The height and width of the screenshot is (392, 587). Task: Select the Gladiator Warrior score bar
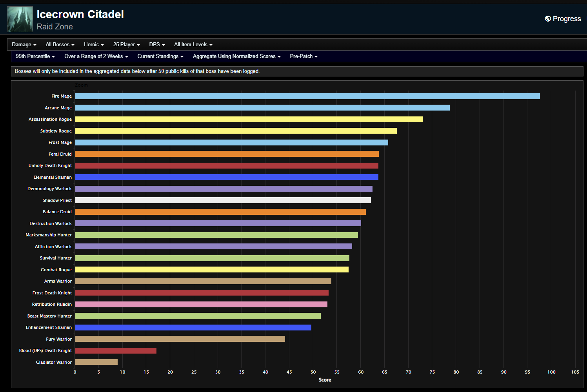click(x=96, y=361)
